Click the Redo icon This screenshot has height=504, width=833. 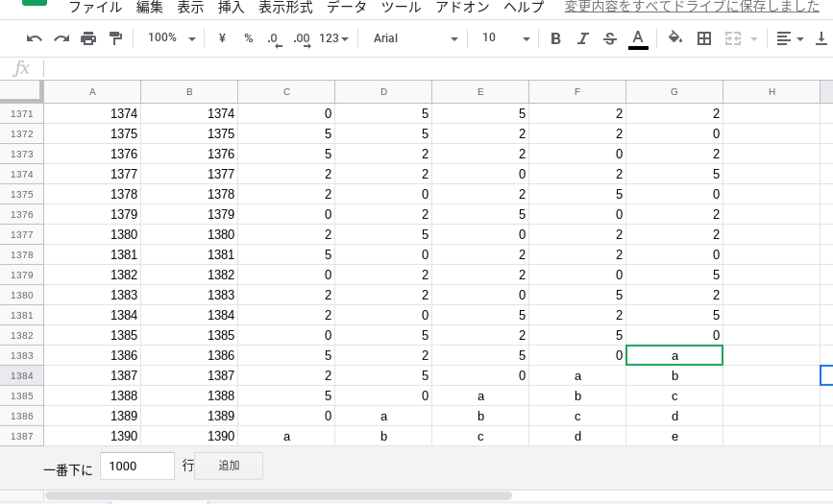[61, 38]
